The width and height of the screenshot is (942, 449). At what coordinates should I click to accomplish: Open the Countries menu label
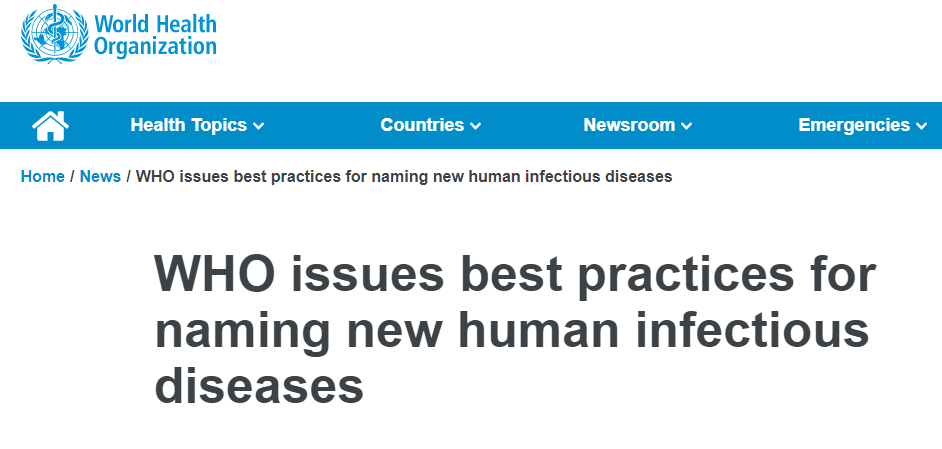point(422,125)
